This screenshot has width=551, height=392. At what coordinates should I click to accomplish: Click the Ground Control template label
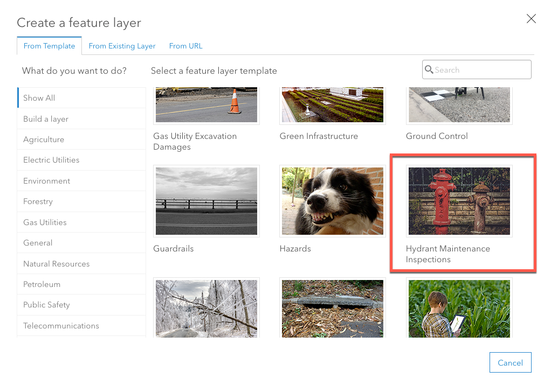(437, 136)
